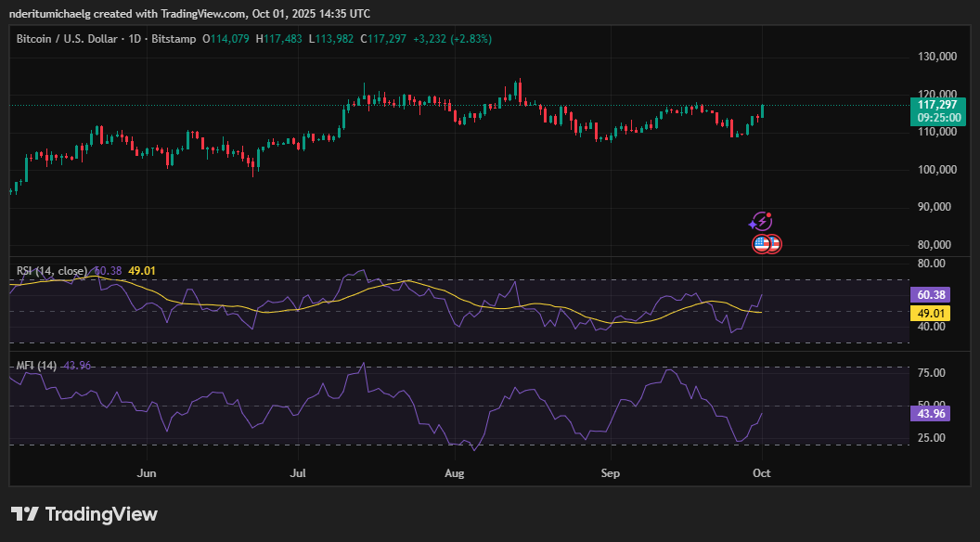The width and height of the screenshot is (980, 542).
Task: Click the Aug label on the time axis
Action: pos(454,472)
